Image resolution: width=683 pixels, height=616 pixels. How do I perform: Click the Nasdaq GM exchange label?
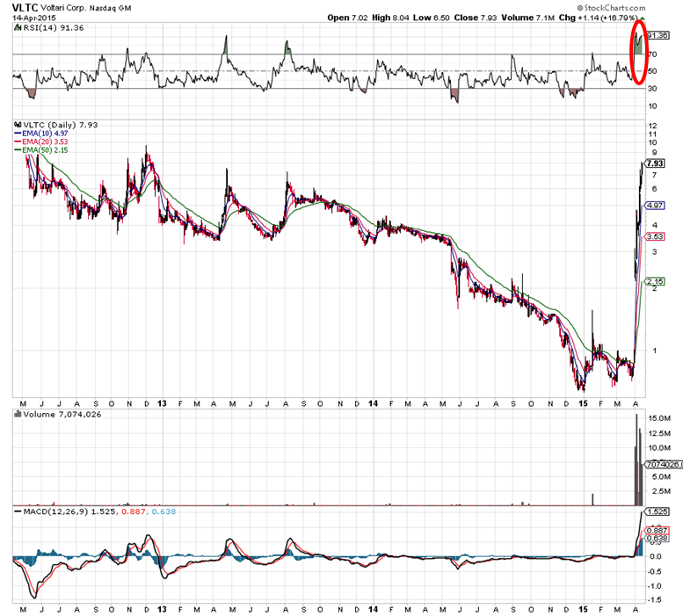point(110,8)
